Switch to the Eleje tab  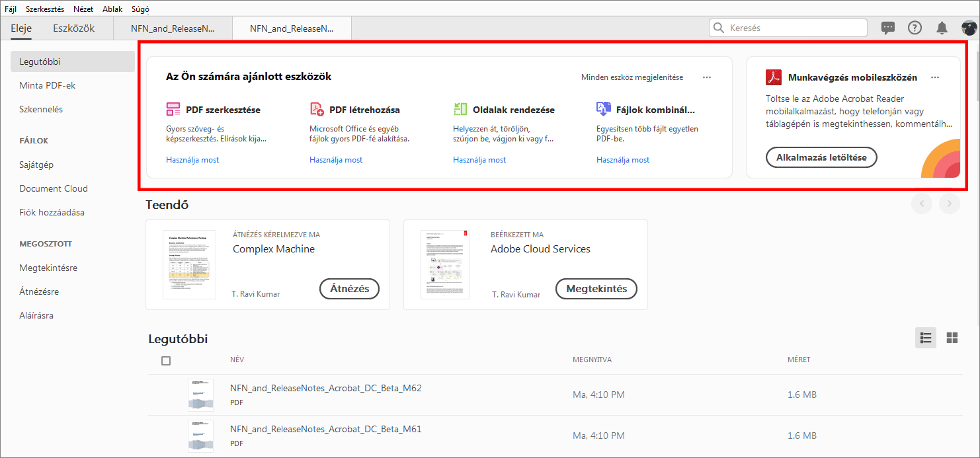(x=21, y=28)
